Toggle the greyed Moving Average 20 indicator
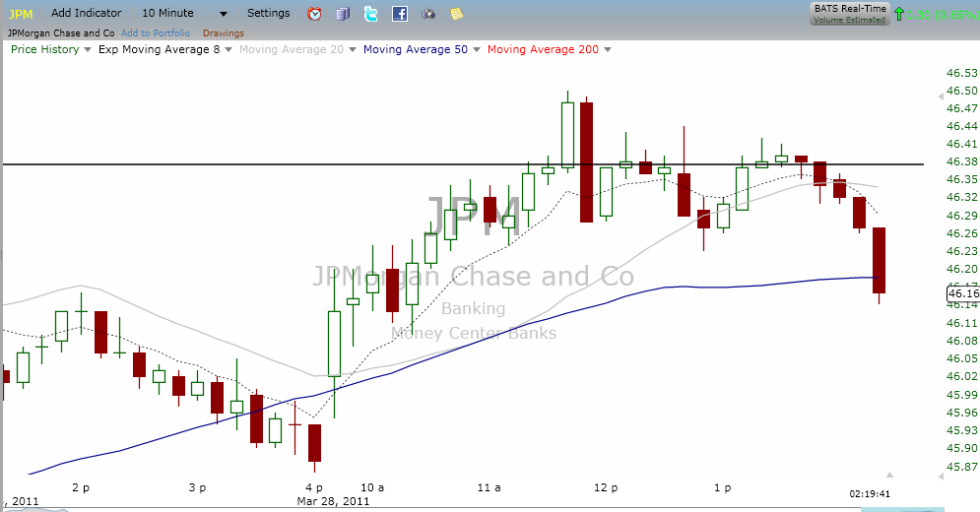This screenshot has width=980, height=512. [293, 49]
